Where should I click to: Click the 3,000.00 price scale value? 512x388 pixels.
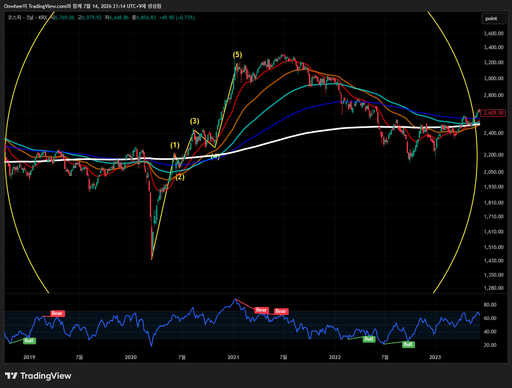tap(494, 78)
